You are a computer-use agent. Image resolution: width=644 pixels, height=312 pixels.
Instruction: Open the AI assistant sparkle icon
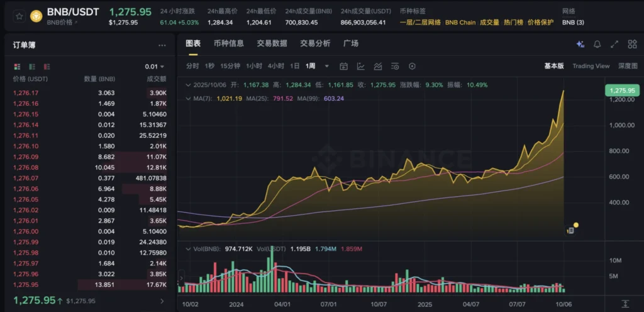[x=580, y=44]
